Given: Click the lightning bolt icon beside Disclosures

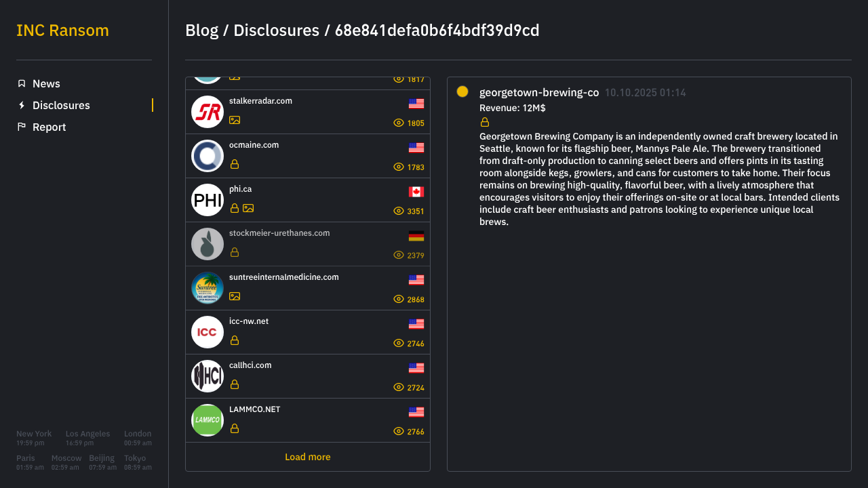Looking at the screenshot, I should pos(22,105).
